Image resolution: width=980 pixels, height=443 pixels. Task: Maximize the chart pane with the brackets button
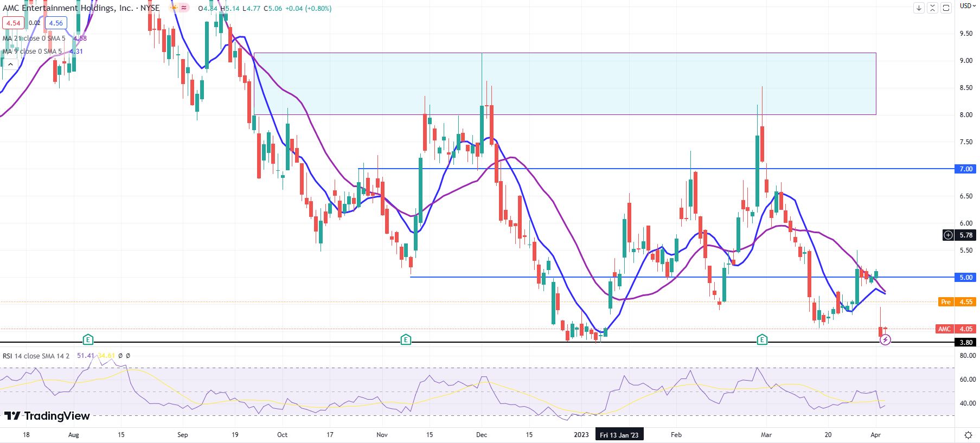tap(946, 8)
